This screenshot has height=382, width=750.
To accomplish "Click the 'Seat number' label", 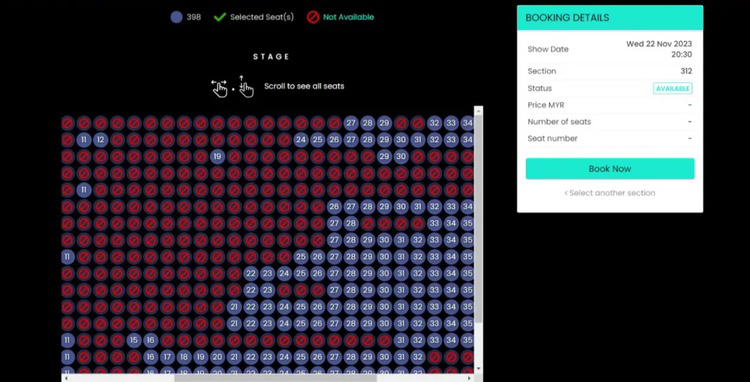I will click(552, 139).
